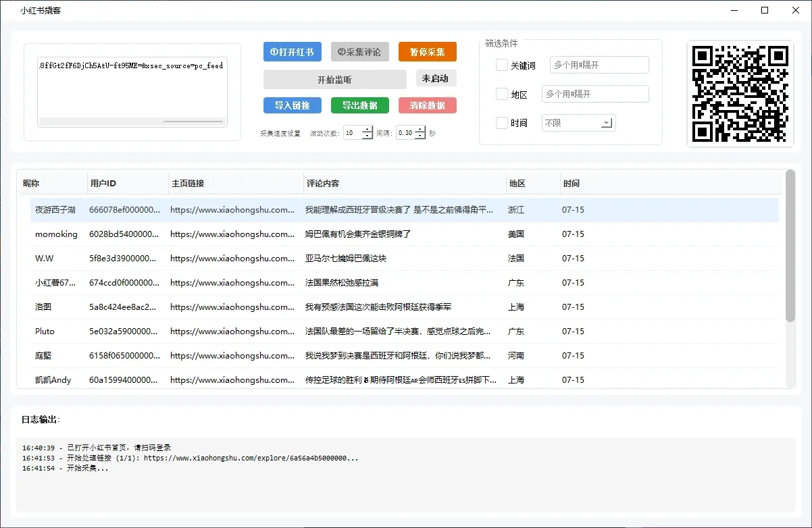Click user ID 6028bd5400000...
This screenshot has height=528, width=812.
pos(123,234)
